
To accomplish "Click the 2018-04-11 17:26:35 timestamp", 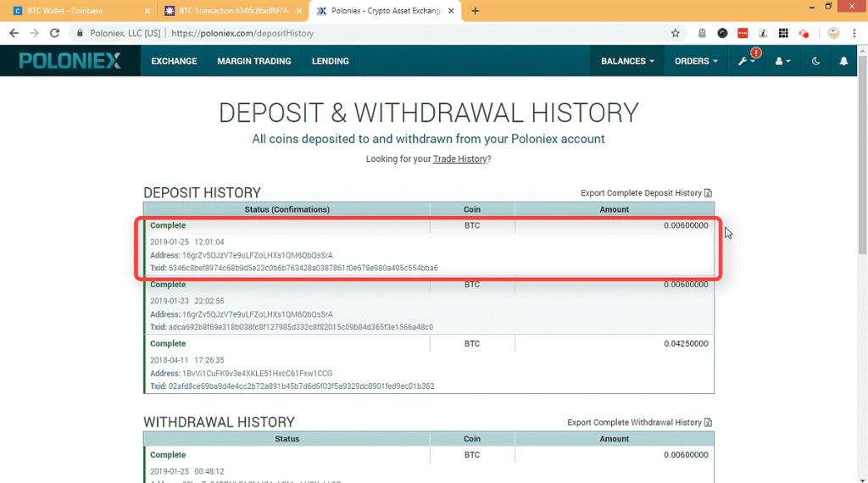I will click(187, 360).
